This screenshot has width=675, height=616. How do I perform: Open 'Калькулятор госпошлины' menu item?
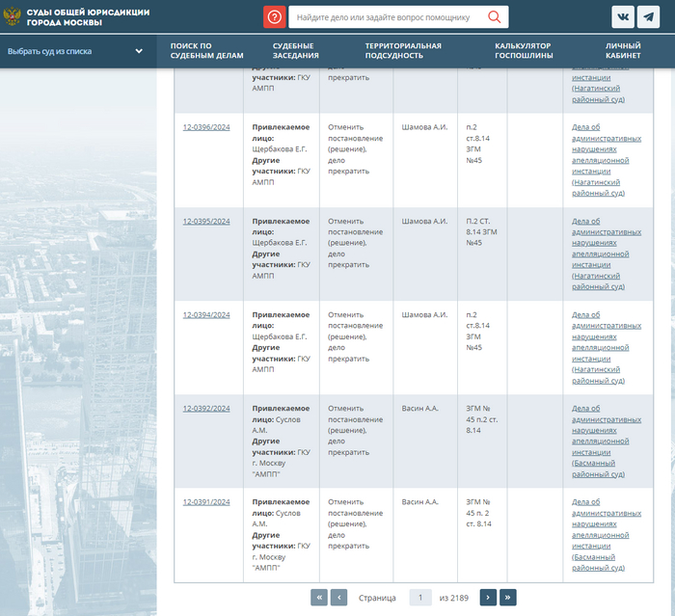pyautogui.click(x=524, y=51)
